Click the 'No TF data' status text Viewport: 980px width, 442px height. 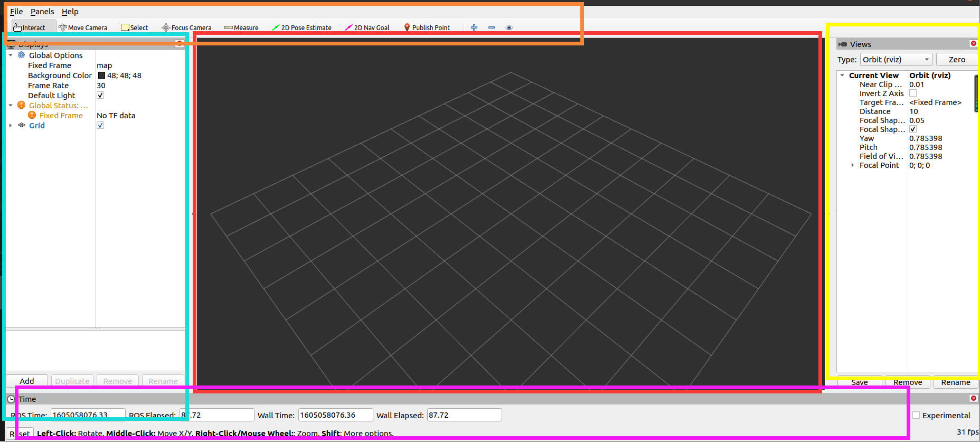tap(116, 115)
